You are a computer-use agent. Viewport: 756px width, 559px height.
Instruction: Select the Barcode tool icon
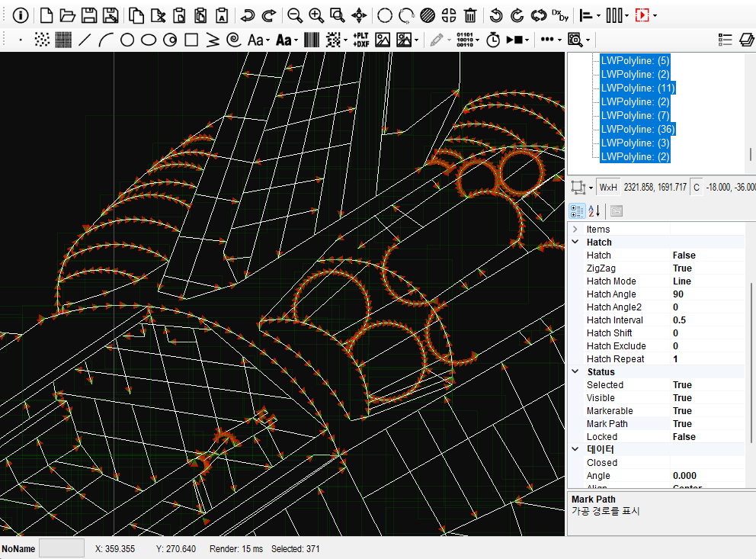pyautogui.click(x=312, y=40)
